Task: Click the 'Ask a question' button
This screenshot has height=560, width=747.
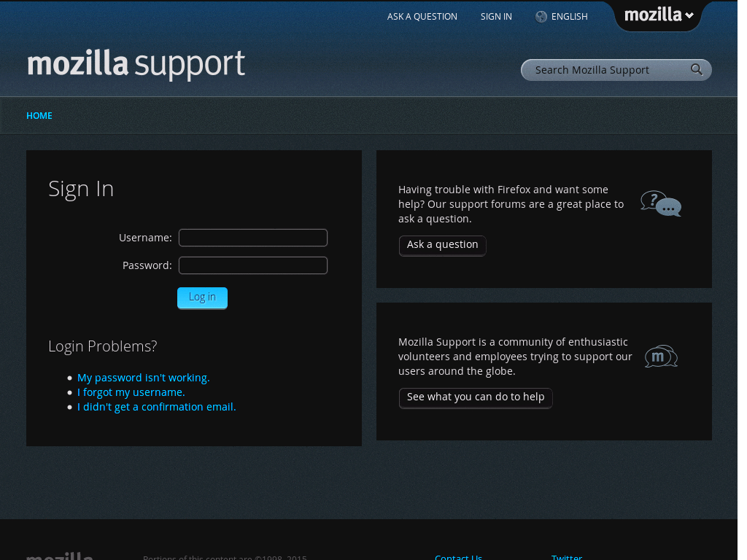Action: click(442, 245)
